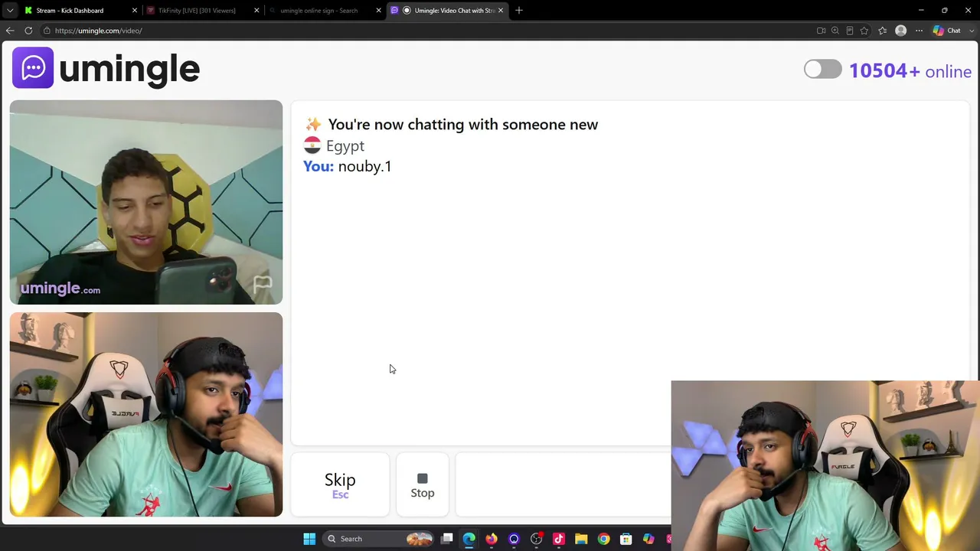Click the stranger's video feed
Image resolution: width=980 pixels, height=551 pixels.
tap(146, 202)
